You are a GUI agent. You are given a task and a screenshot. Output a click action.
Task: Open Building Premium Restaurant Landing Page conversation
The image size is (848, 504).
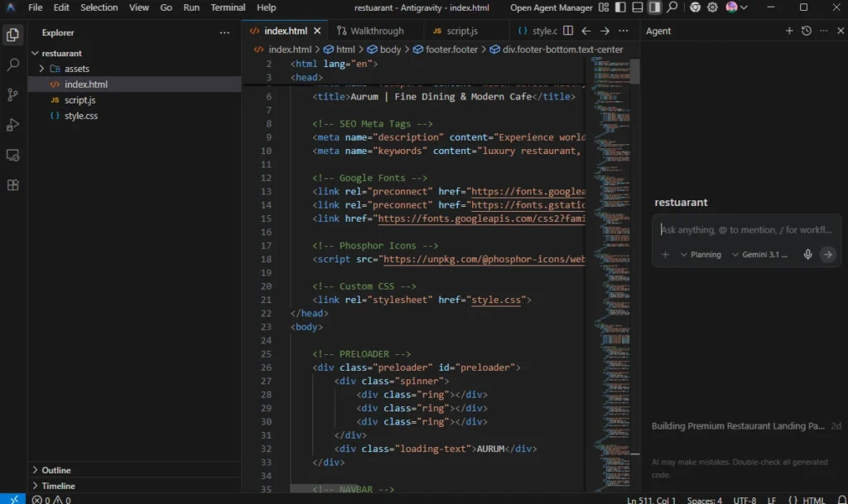coord(746,425)
